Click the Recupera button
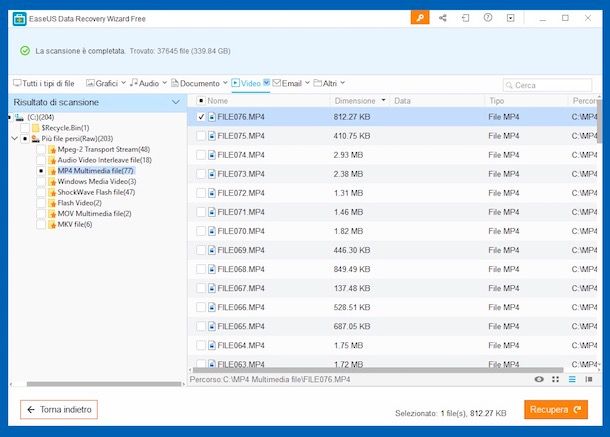The image size is (610, 437). tap(556, 409)
